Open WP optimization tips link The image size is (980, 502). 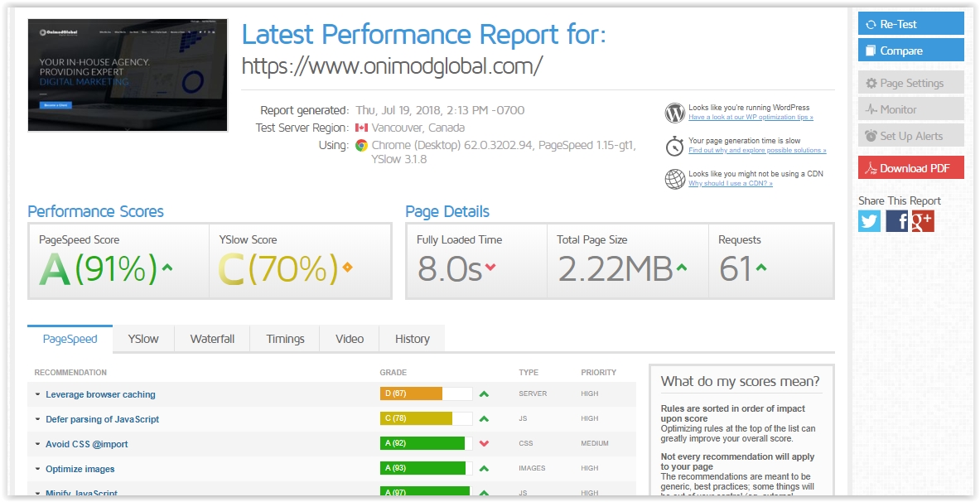pos(751,117)
